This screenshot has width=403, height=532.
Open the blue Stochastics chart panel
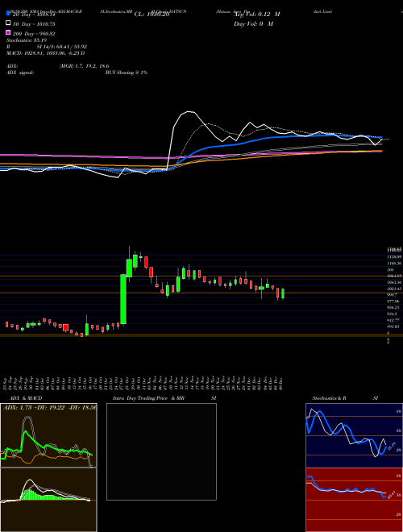[354, 435]
